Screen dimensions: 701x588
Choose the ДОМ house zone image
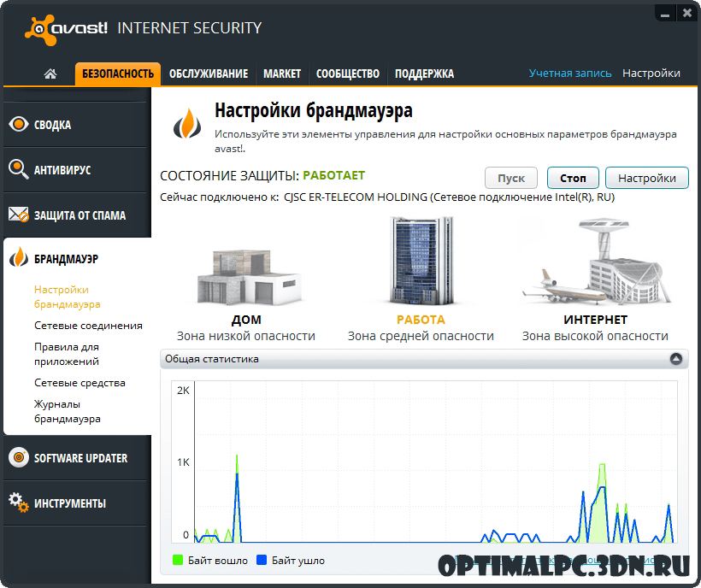pyautogui.click(x=250, y=277)
